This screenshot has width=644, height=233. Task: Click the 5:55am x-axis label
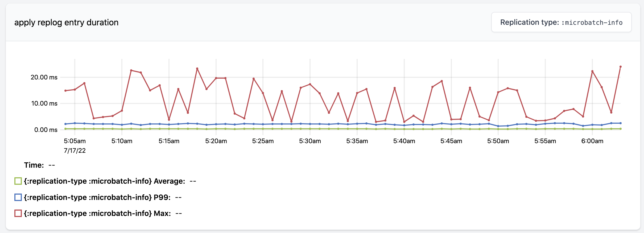click(545, 141)
